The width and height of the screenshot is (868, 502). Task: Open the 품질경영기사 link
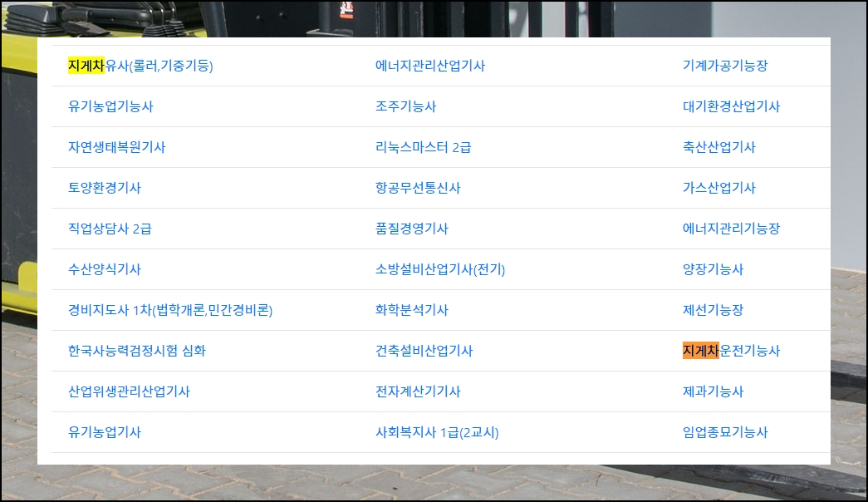(412, 229)
